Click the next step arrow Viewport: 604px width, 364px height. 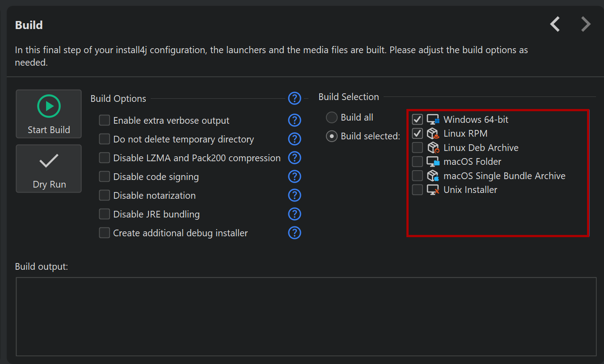tap(585, 24)
